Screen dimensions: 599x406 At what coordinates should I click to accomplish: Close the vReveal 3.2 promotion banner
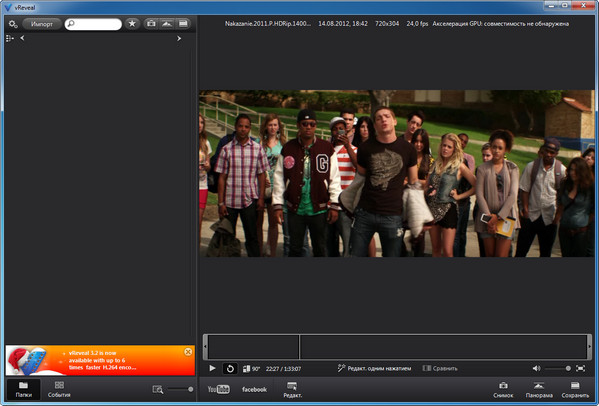click(x=188, y=352)
